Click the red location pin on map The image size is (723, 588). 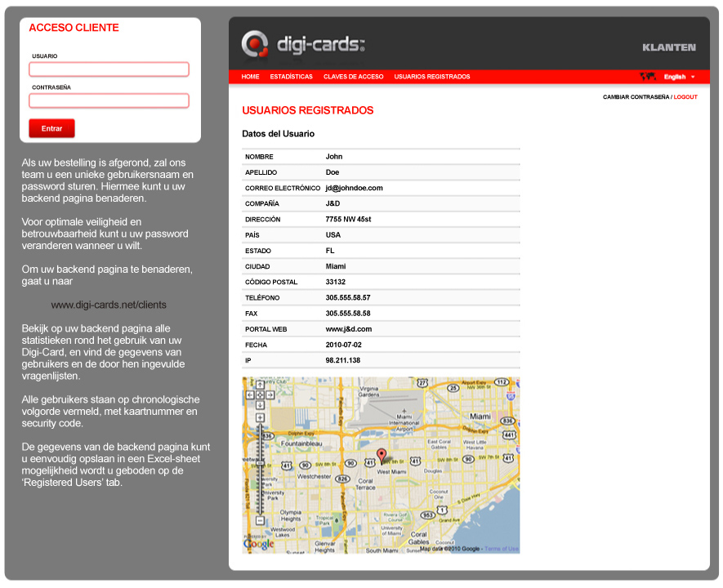pyautogui.click(x=381, y=456)
